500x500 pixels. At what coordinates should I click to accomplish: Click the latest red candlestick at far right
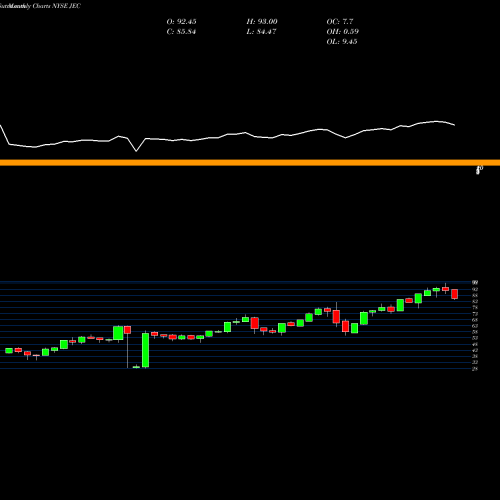455,294
